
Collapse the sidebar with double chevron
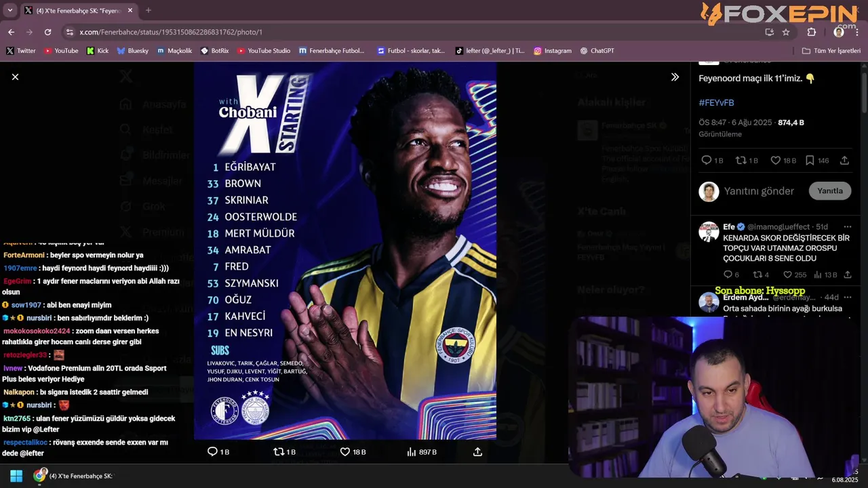tap(675, 77)
